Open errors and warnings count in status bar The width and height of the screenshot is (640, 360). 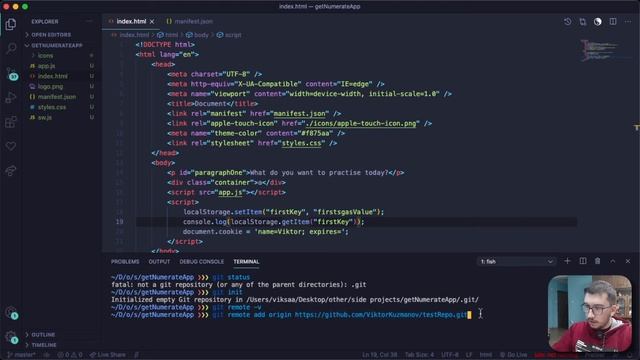[x=70, y=355]
